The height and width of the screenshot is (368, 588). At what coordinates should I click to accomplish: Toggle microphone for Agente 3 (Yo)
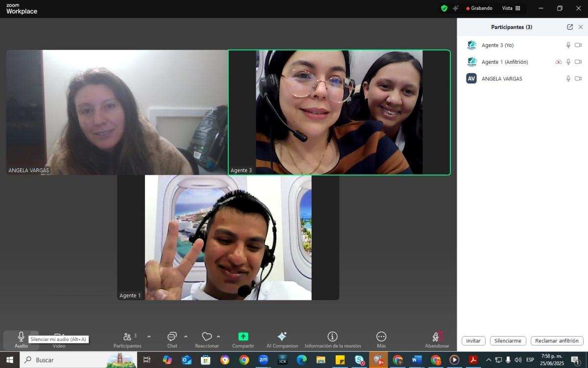coord(568,45)
